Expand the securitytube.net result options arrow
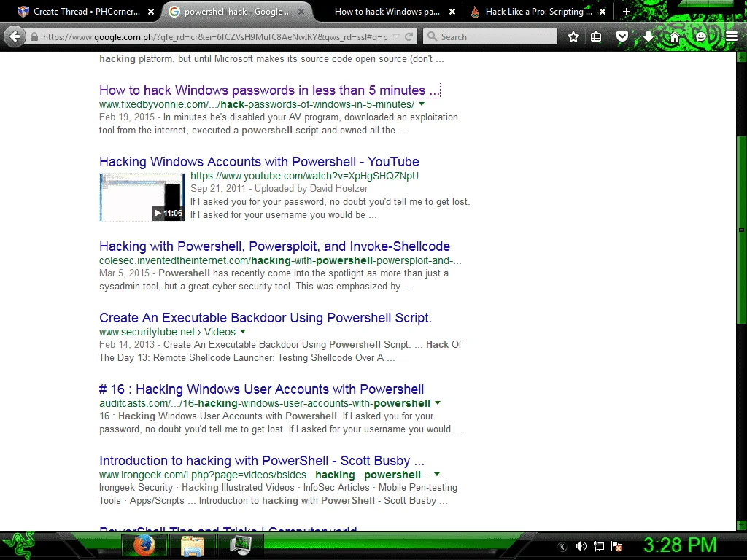Viewport: 747px width, 560px height. 243,332
